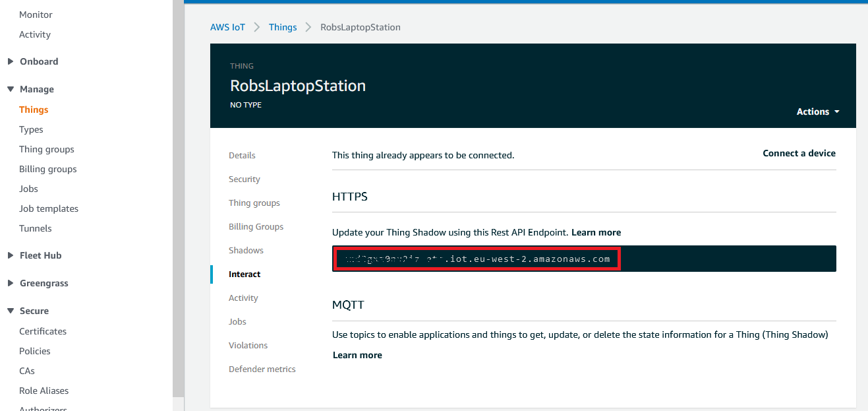Viewport: 868px width, 411px height.
Task: Go to AWS IoT breadcrumb link
Action: click(x=227, y=27)
